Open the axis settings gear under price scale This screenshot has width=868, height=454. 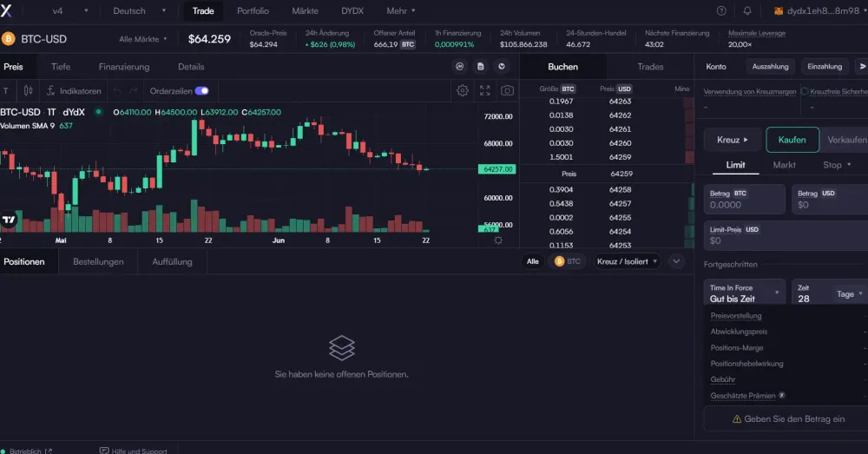pos(498,240)
